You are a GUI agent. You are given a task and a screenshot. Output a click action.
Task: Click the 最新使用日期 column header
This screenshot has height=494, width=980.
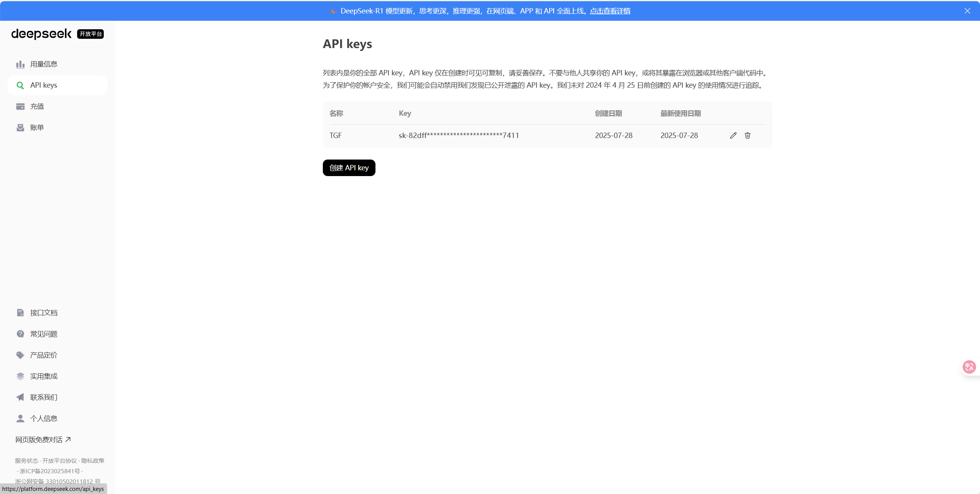681,113
